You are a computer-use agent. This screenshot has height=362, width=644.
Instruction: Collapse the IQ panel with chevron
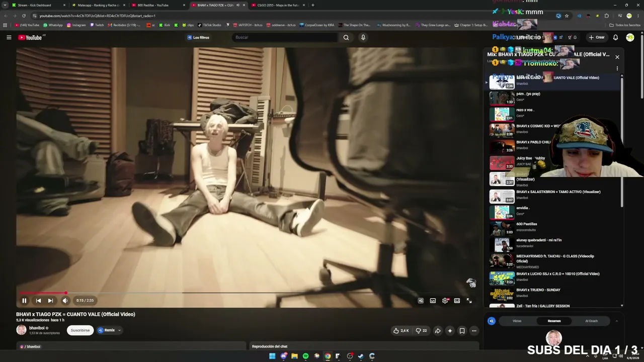617,321
